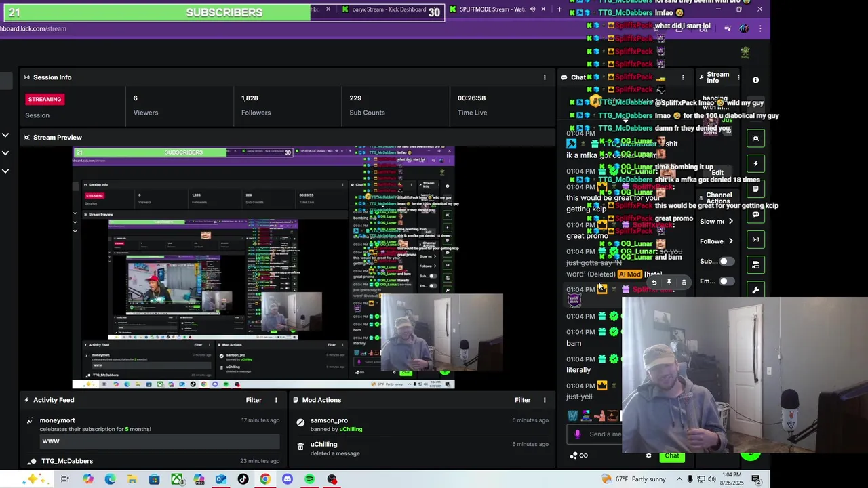Open Outlook from the taskbar
Screen dimensions: 868x488
point(220,479)
